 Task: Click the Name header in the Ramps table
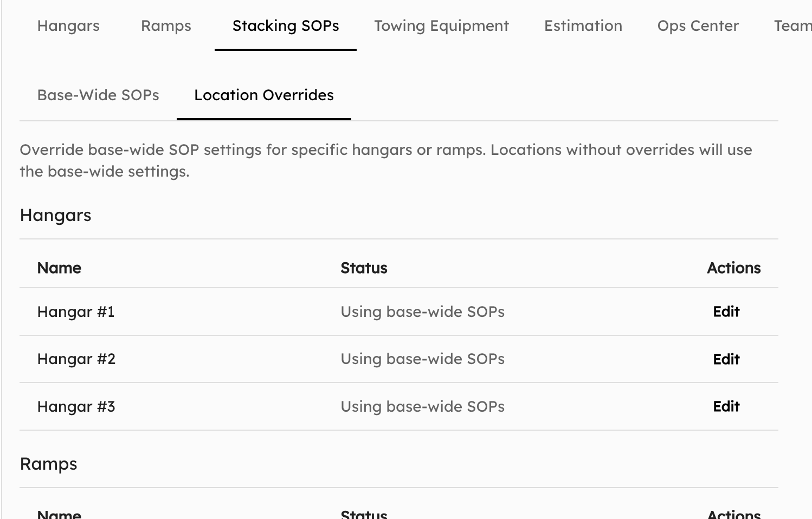(x=59, y=514)
